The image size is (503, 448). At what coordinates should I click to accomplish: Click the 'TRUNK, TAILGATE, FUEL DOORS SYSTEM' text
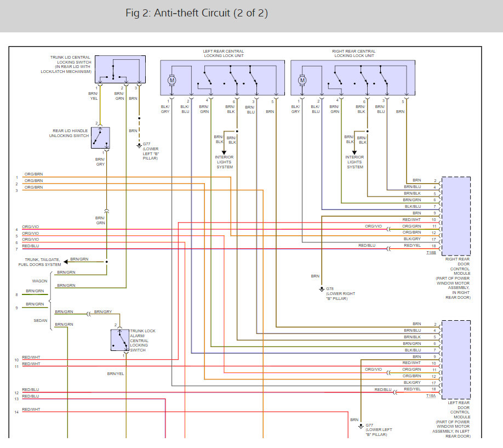(40, 262)
